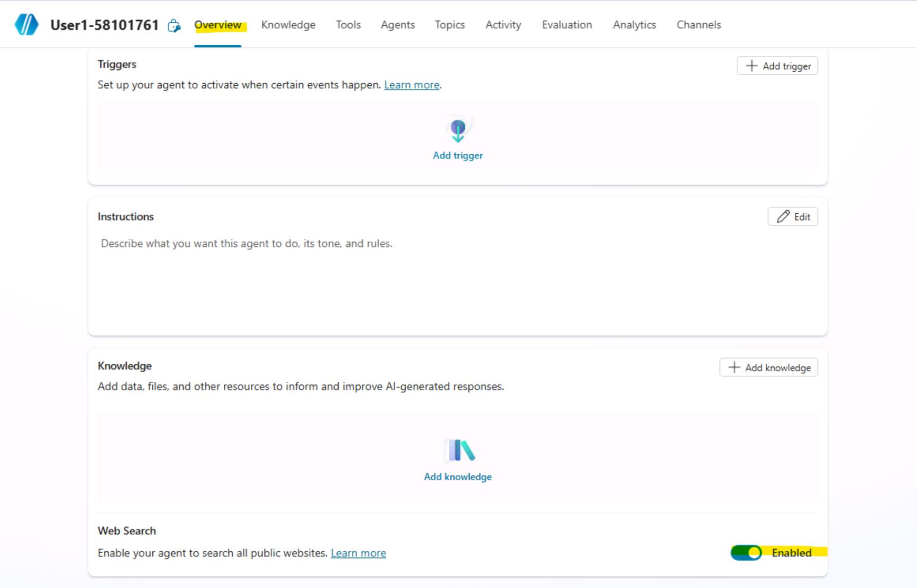The height and width of the screenshot is (588, 917).
Task: View the Activity tab
Action: [x=503, y=25]
